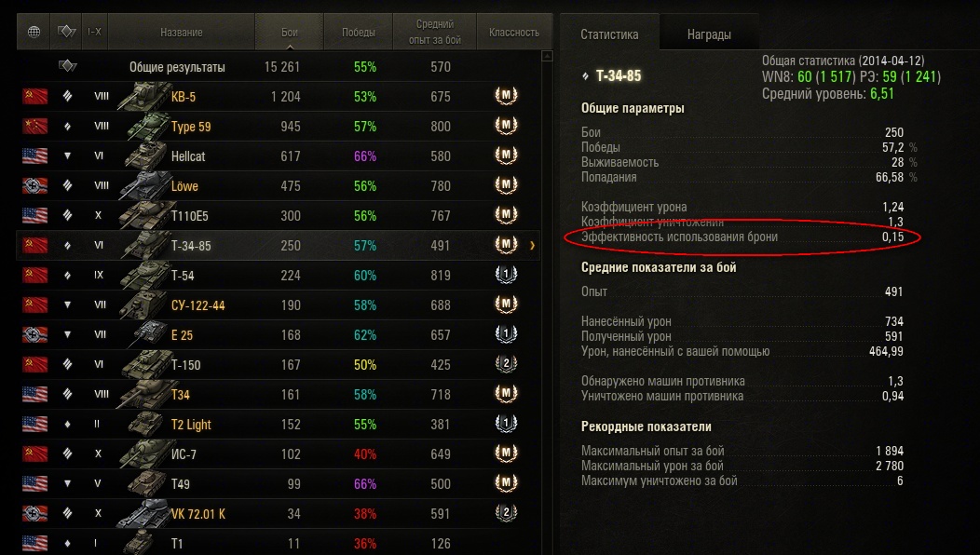Screen dimensions: 980x555
Task: Expand T-34-85 row arrow chevron
Action: (532, 246)
